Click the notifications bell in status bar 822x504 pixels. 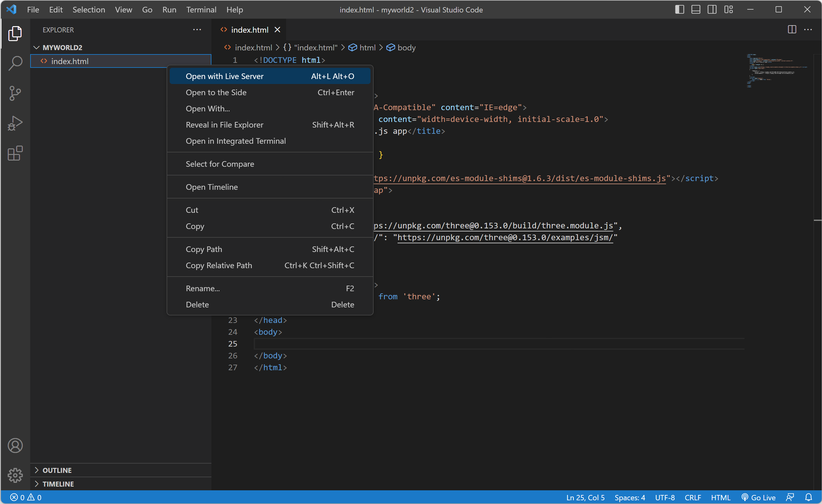(x=808, y=497)
